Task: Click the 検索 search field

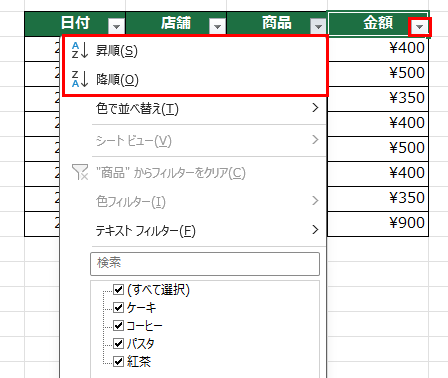Action: tap(205, 264)
